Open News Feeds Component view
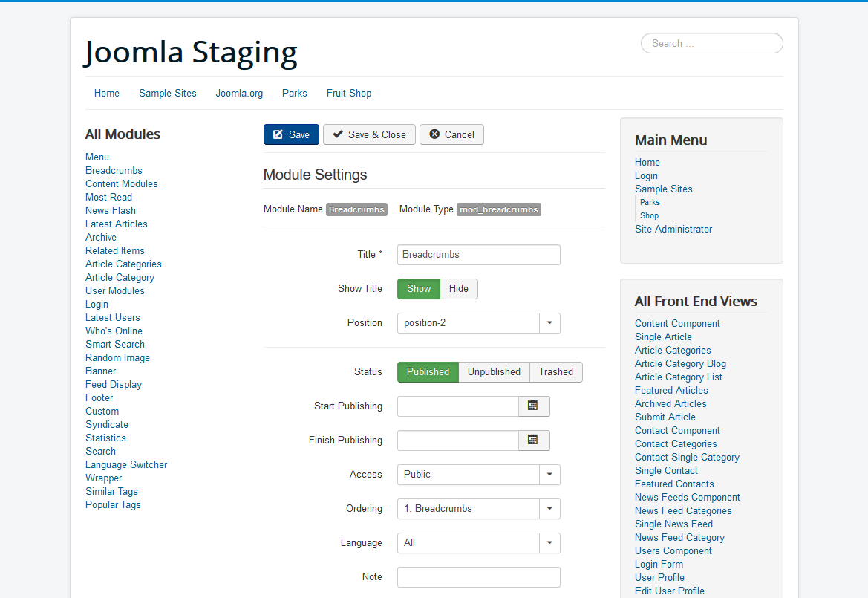This screenshot has height=598, width=868. 687,497
